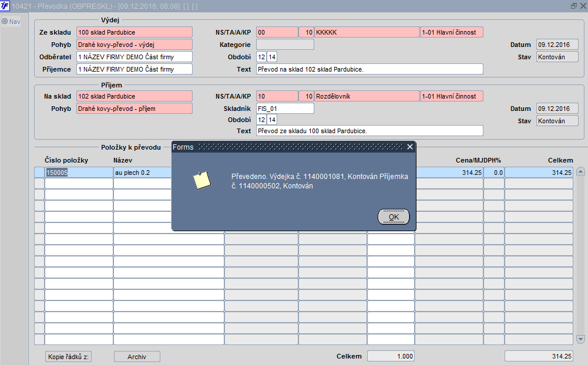
Task: Click the KKKKK field in Výdej
Action: pyautogui.click(x=367, y=32)
